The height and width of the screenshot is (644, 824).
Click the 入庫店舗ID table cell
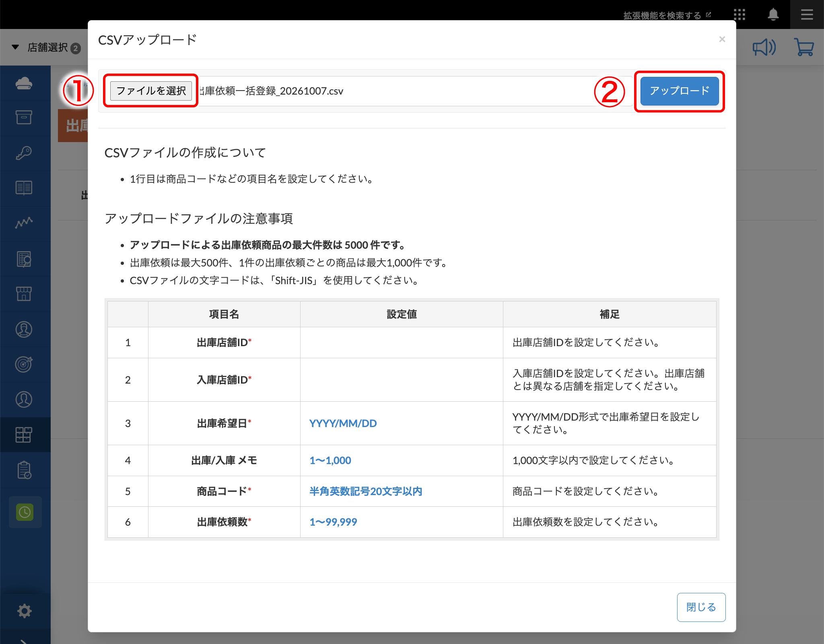tap(224, 380)
